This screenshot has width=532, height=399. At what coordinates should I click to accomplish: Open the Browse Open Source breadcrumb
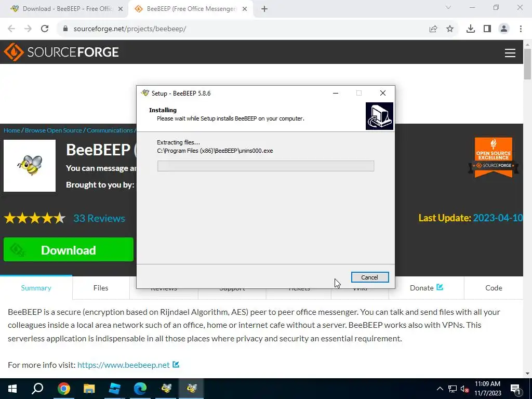click(x=54, y=130)
